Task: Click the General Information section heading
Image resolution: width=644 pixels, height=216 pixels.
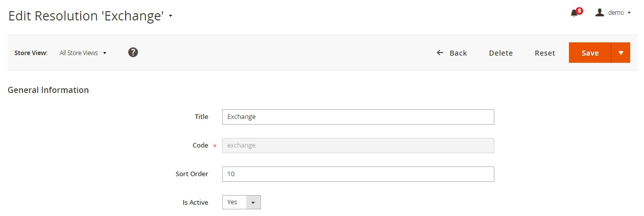Action: click(x=49, y=90)
